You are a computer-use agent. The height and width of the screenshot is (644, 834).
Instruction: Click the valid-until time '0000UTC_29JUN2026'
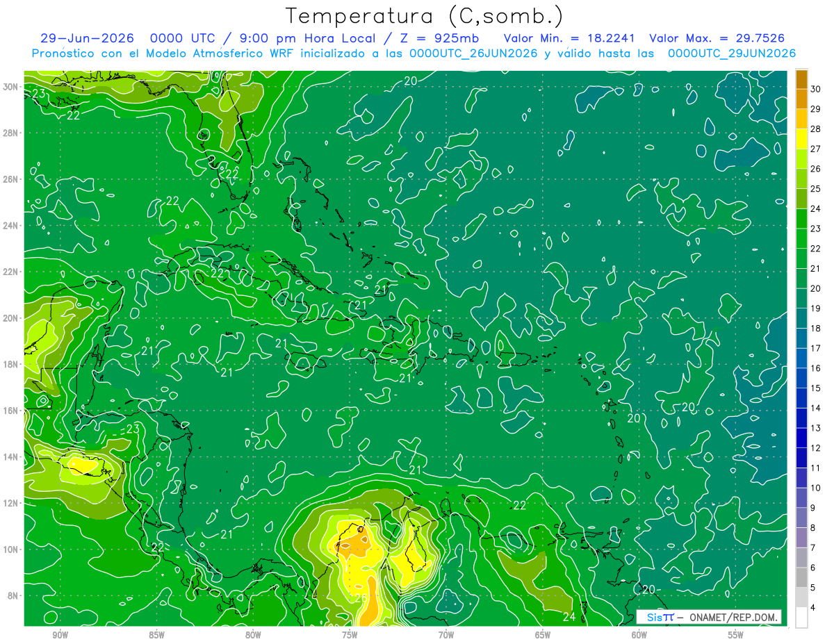(732, 53)
